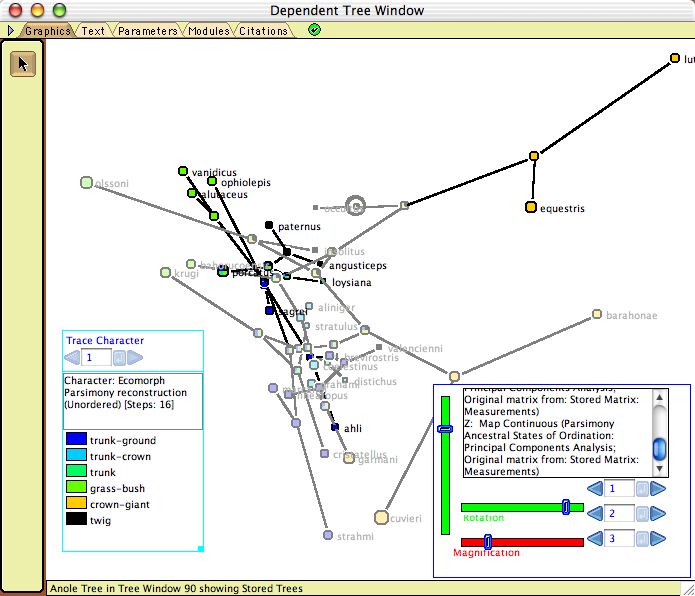Click scroll down arrow in axes text box
The image size is (695, 596).
pos(660,469)
